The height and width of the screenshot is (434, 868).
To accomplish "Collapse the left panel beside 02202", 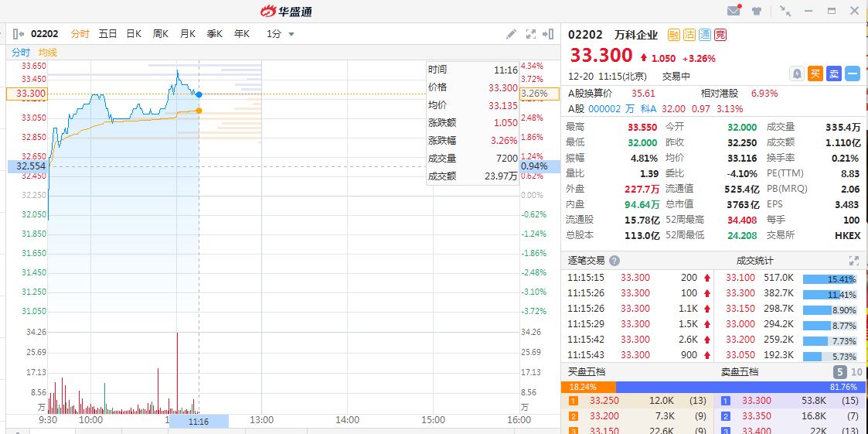I will [x=17, y=34].
